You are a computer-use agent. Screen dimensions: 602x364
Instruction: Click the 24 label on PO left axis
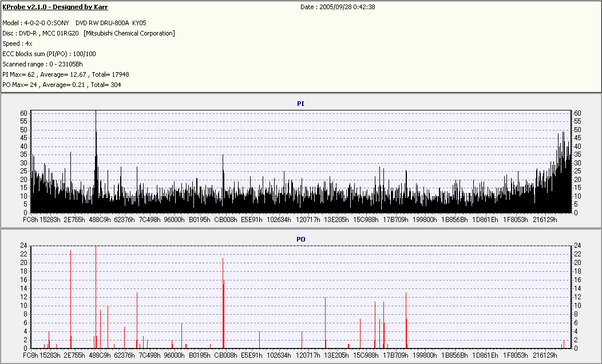click(x=24, y=246)
